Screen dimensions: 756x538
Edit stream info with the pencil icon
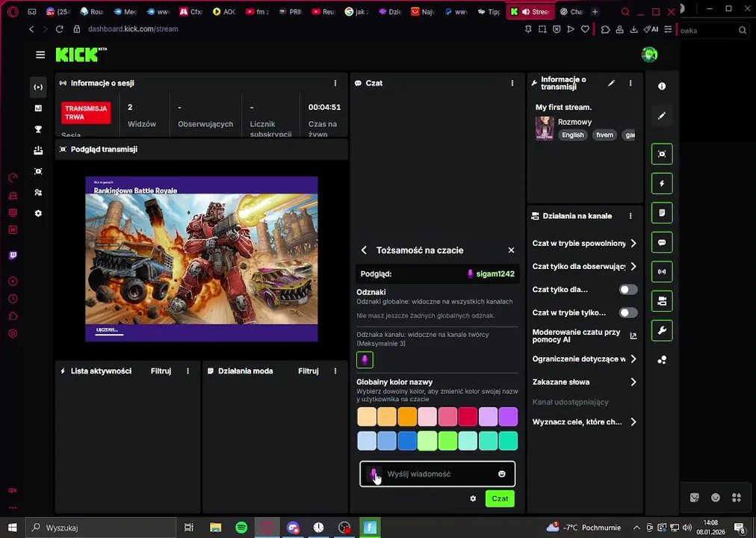[x=611, y=83]
